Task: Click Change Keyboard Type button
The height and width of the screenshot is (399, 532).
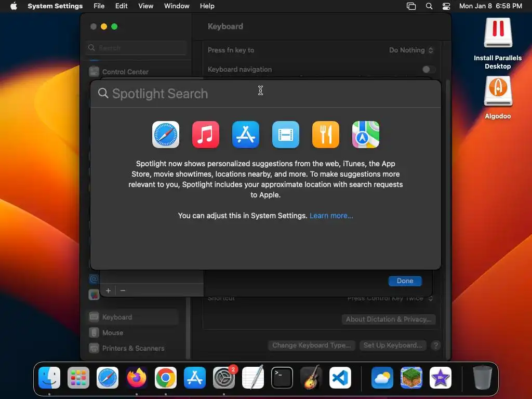Action: pyautogui.click(x=312, y=345)
